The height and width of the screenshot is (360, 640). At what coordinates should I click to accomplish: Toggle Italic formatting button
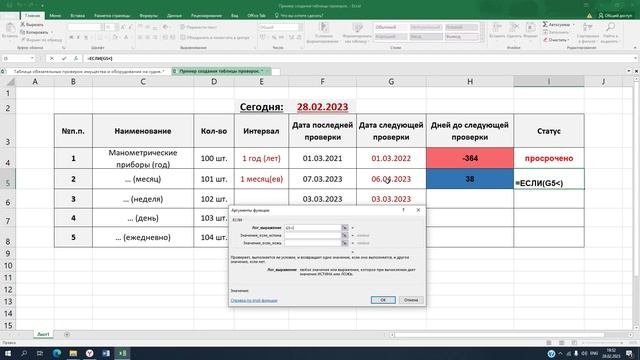coord(78,38)
